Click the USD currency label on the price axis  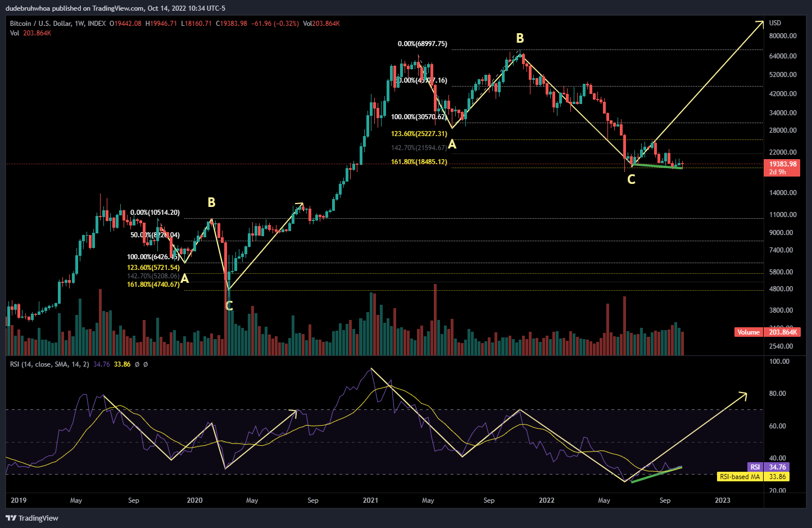coord(775,23)
